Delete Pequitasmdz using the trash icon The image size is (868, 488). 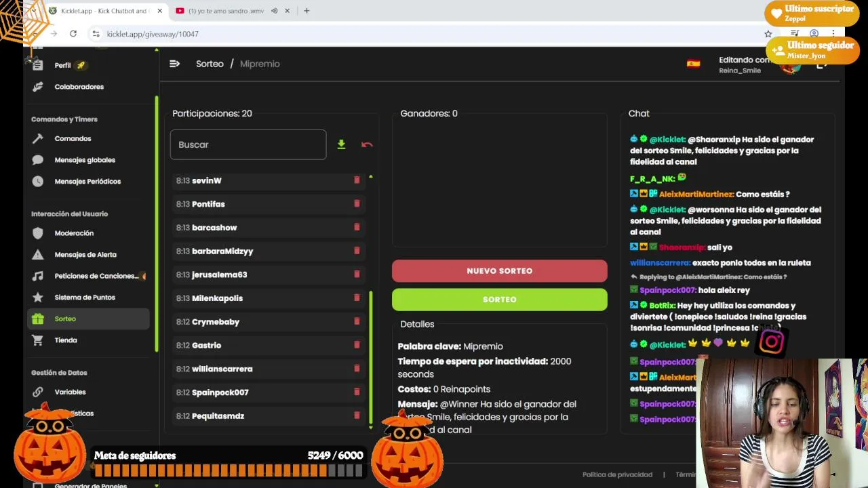coord(357,415)
